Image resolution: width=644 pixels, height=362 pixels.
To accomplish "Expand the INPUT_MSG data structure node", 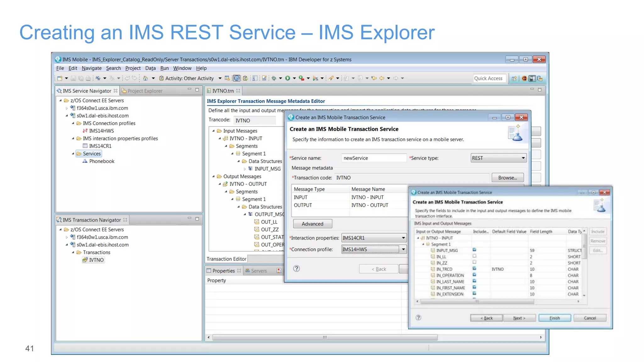I will (245, 169).
